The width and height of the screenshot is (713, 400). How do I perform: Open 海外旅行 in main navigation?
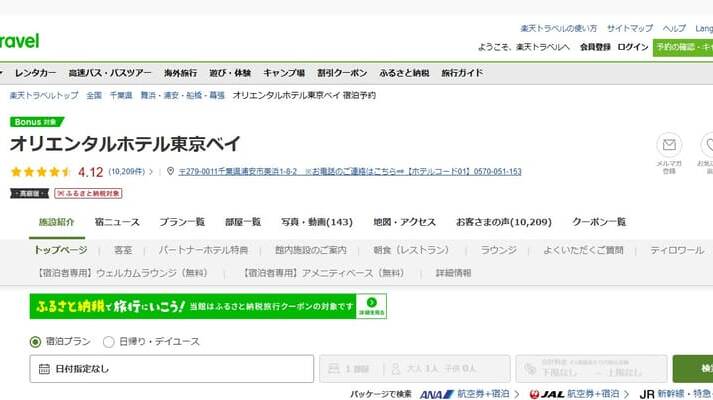tap(181, 73)
